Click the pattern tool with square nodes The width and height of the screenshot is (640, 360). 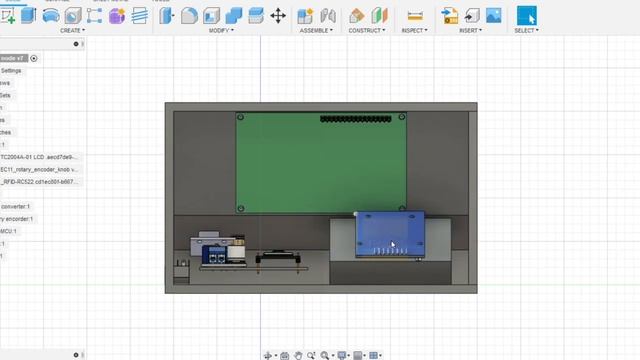pos(94,16)
